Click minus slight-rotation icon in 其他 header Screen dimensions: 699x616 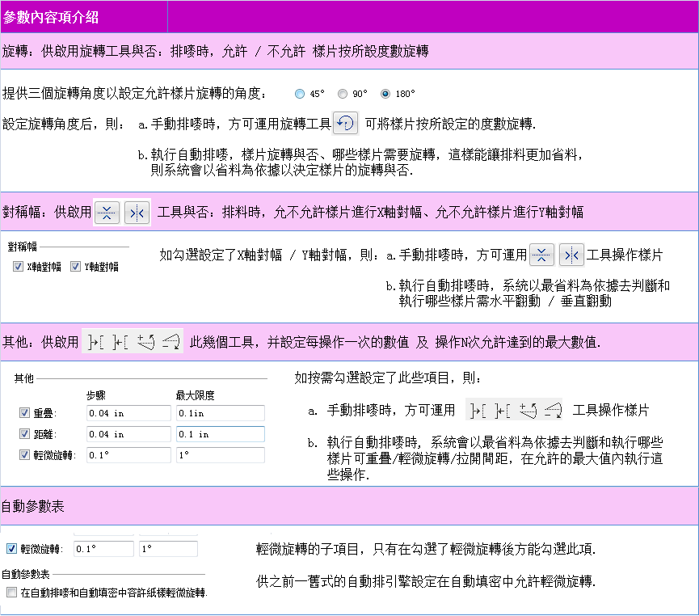point(171,341)
